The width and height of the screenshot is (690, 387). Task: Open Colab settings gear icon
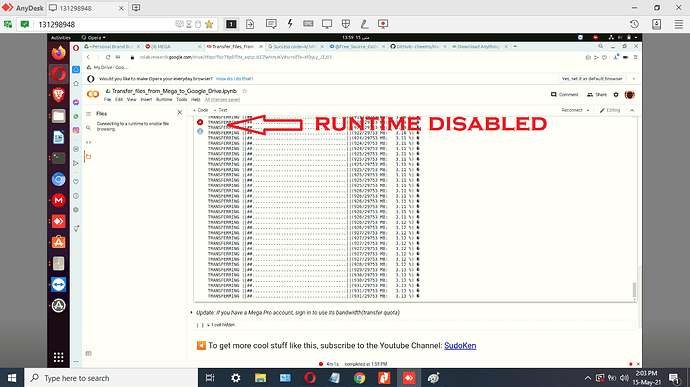click(x=616, y=95)
